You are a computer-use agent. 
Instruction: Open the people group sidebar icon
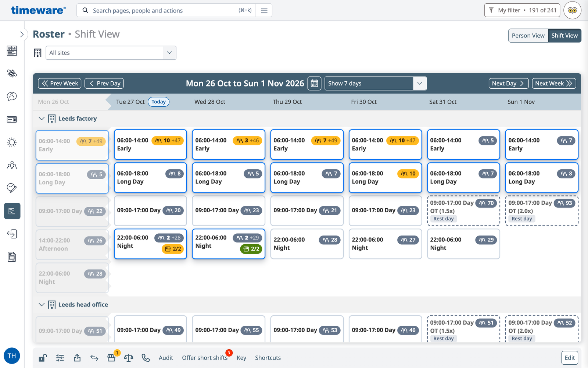pos(12,165)
